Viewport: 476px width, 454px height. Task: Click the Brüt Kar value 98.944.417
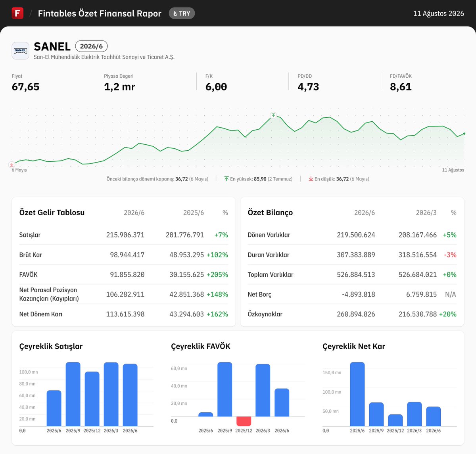(x=127, y=255)
